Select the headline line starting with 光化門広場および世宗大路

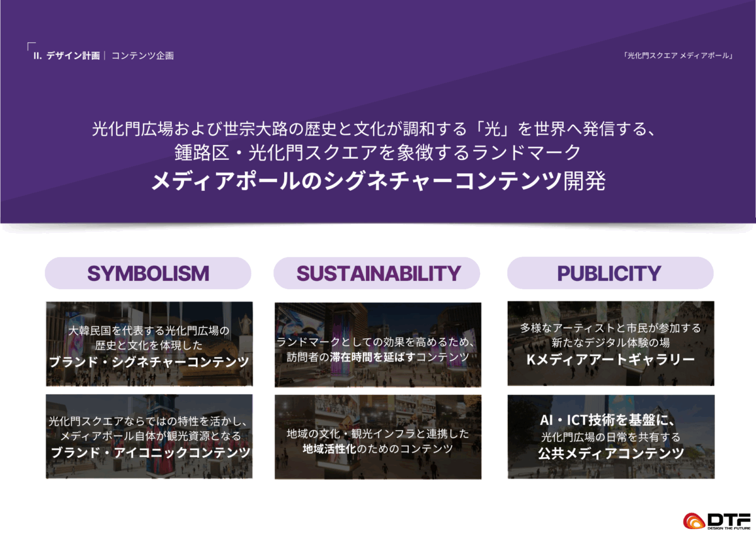(x=378, y=130)
